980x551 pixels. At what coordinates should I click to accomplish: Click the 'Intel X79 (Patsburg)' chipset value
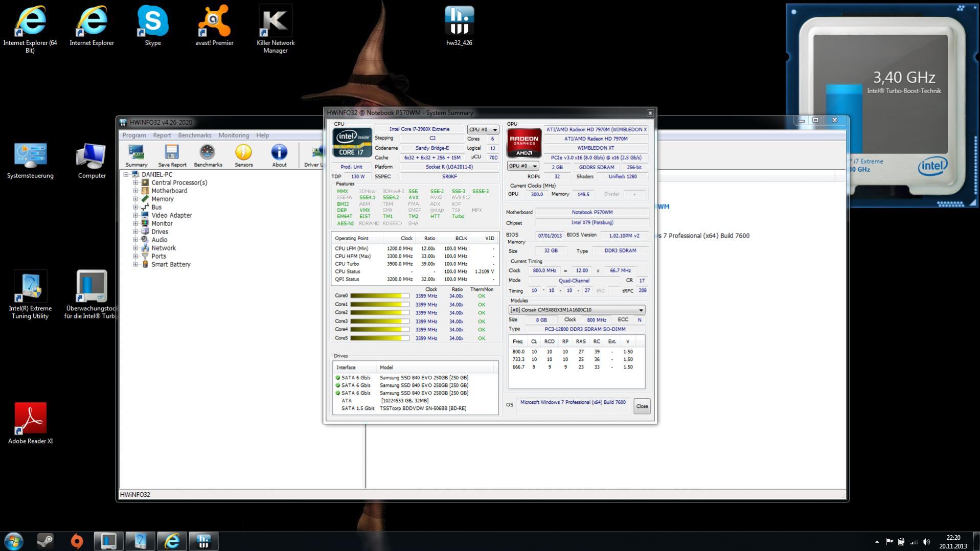591,223
